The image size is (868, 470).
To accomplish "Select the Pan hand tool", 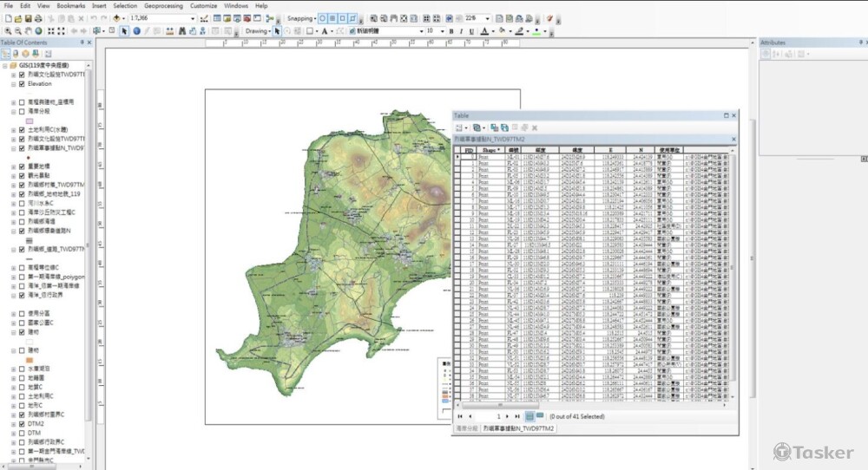I will pos(29,31).
